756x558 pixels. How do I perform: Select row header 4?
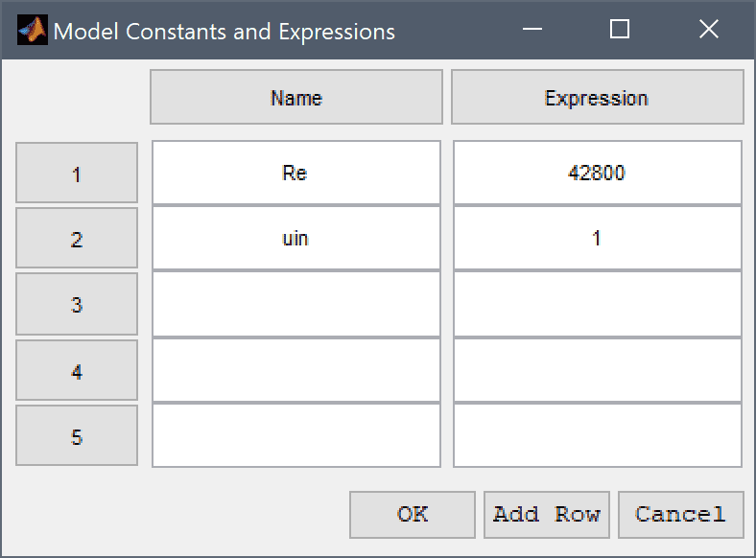click(77, 370)
